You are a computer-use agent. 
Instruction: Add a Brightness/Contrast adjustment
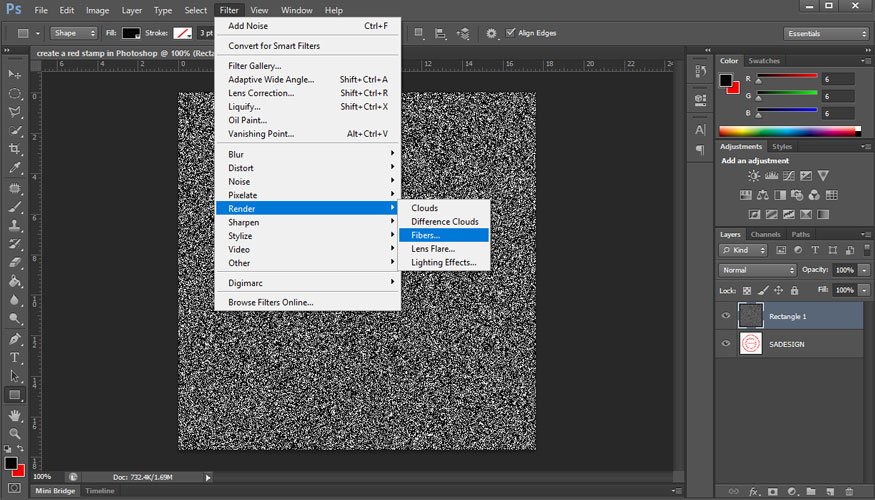click(x=752, y=176)
